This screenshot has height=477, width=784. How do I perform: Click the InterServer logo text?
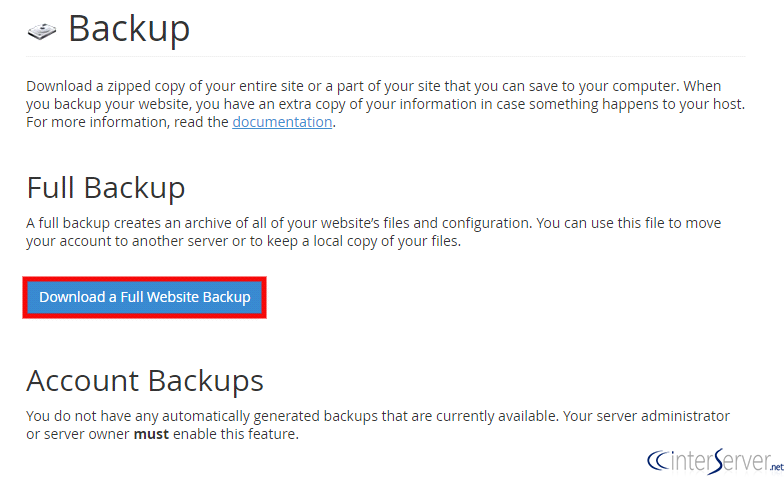(719, 460)
